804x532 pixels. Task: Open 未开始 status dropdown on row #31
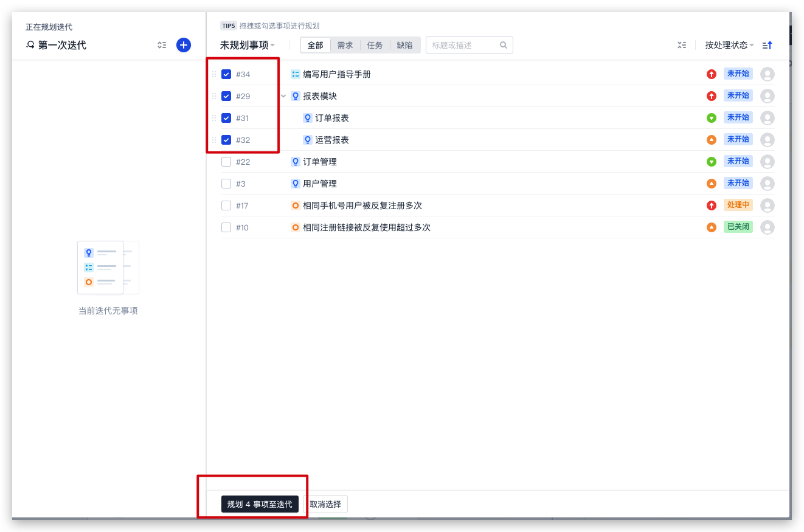tap(738, 117)
